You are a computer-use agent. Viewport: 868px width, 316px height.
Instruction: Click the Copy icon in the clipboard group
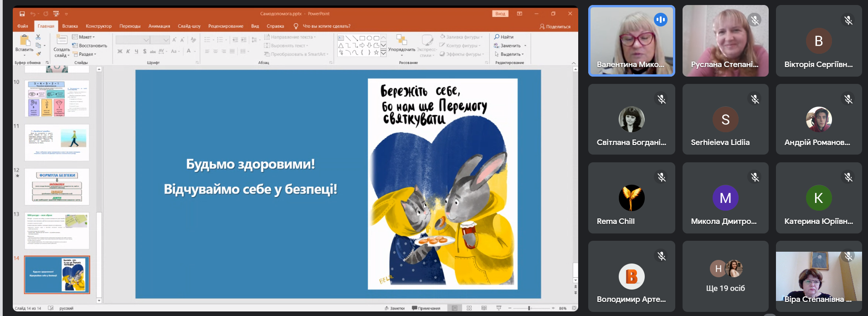[x=38, y=45]
